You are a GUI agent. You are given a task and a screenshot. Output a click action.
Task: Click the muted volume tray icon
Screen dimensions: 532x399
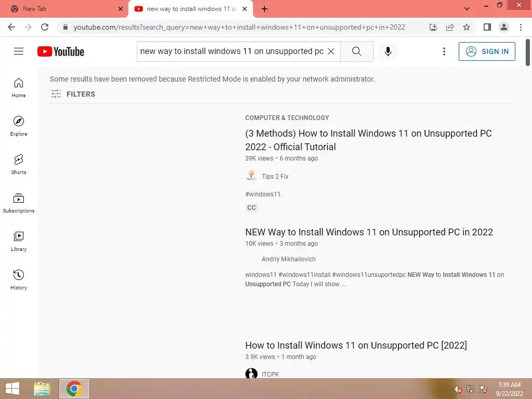pos(458,390)
